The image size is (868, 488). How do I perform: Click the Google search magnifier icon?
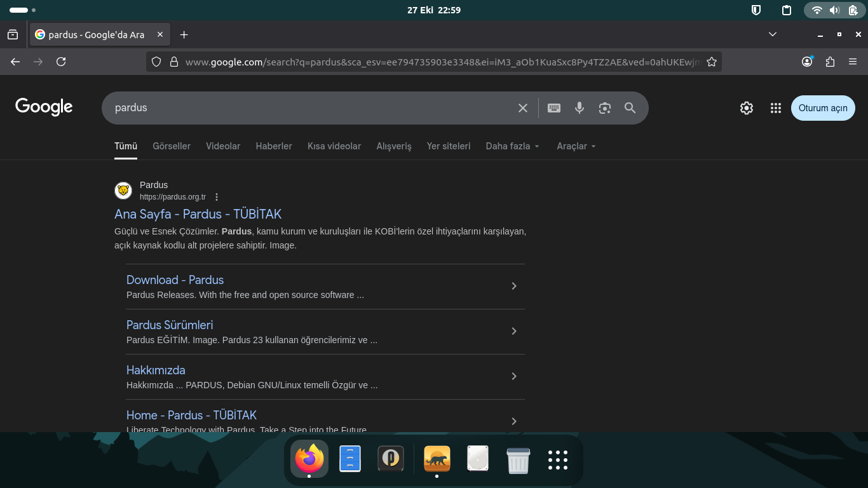tap(630, 108)
